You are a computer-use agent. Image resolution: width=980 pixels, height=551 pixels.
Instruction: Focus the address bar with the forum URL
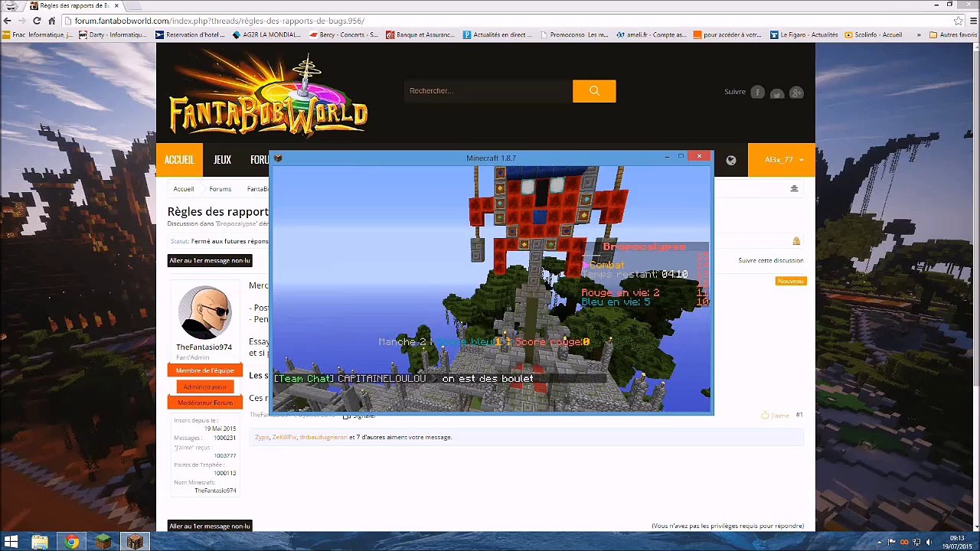(505, 21)
